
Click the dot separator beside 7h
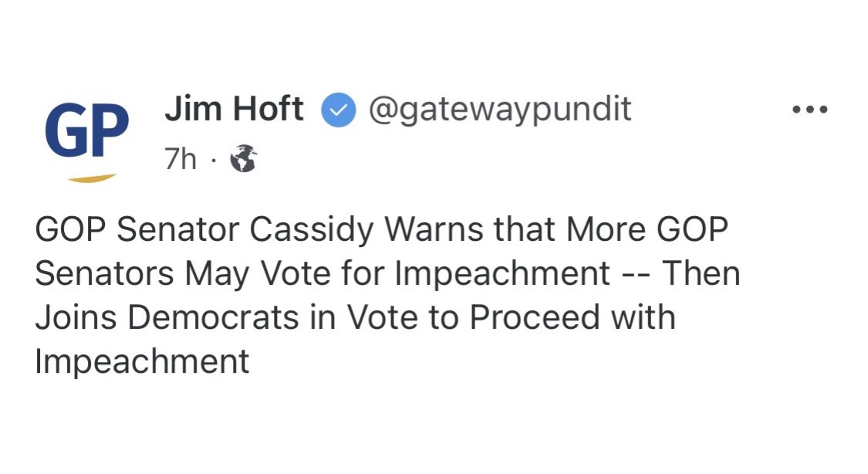(x=213, y=161)
